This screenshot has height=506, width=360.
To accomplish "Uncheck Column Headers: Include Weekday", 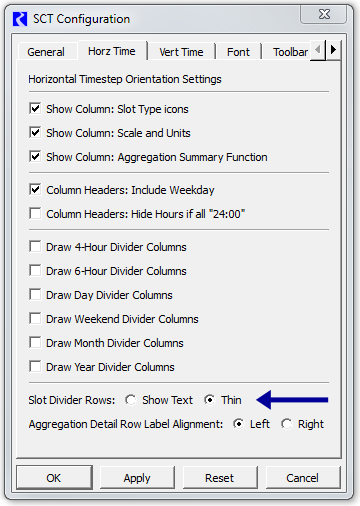I will [x=35, y=190].
